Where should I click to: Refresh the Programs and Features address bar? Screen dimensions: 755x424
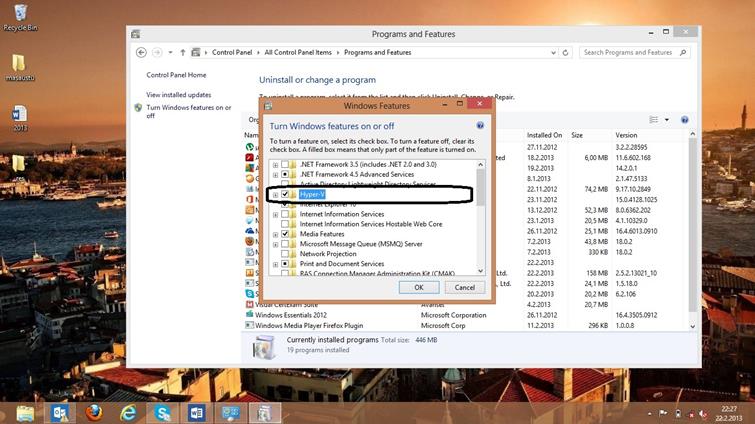[x=565, y=52]
